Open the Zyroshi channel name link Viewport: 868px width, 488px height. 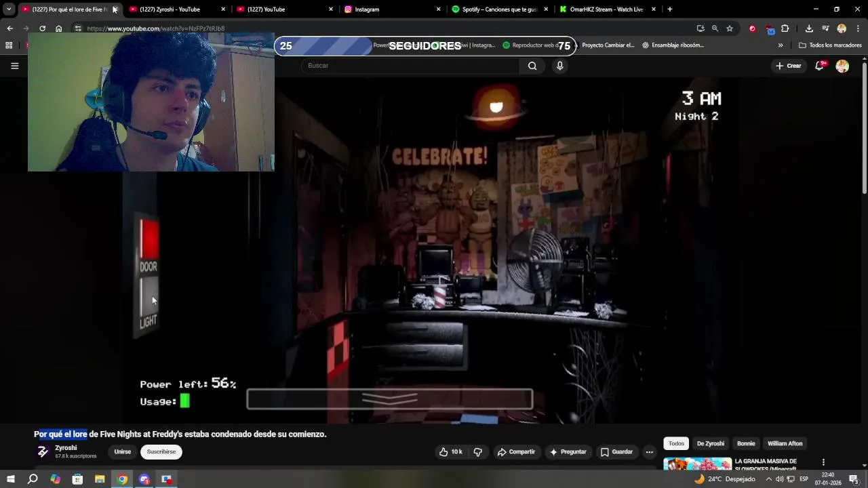[x=66, y=448]
